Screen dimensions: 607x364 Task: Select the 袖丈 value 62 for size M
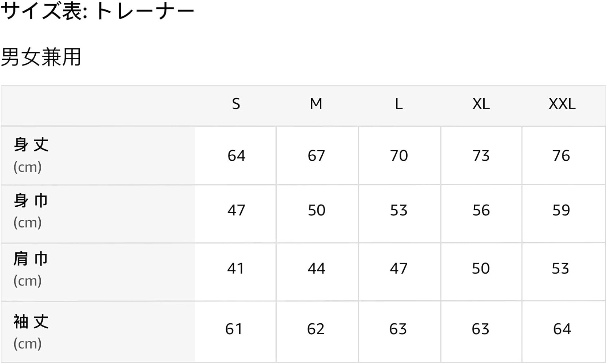point(316,329)
